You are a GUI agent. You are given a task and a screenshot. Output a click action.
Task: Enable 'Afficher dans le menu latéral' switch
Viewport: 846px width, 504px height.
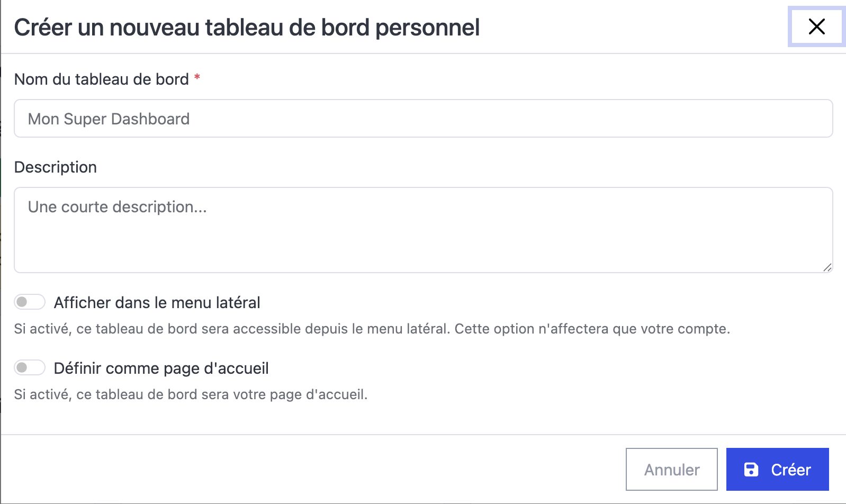coord(30,302)
